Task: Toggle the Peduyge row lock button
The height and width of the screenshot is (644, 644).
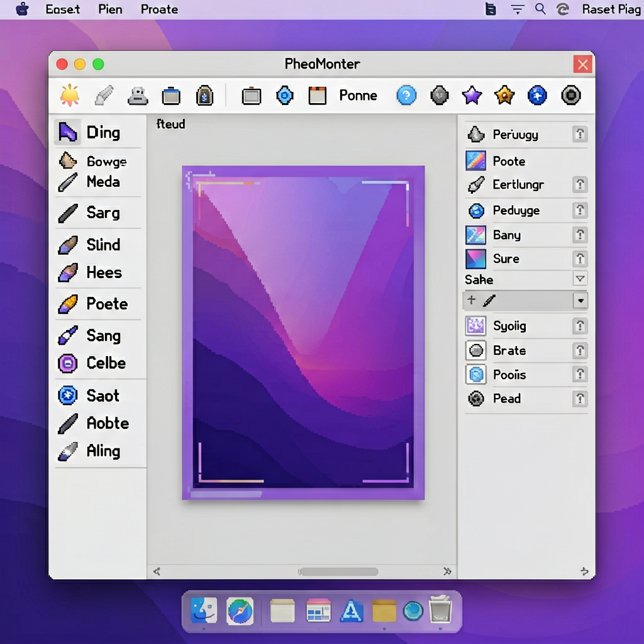Action: [580, 210]
